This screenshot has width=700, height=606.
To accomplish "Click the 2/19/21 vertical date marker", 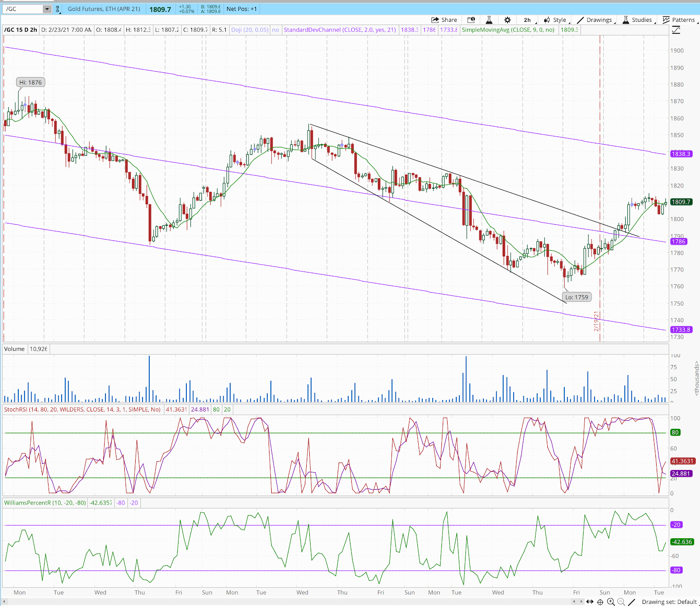I will click(596, 321).
